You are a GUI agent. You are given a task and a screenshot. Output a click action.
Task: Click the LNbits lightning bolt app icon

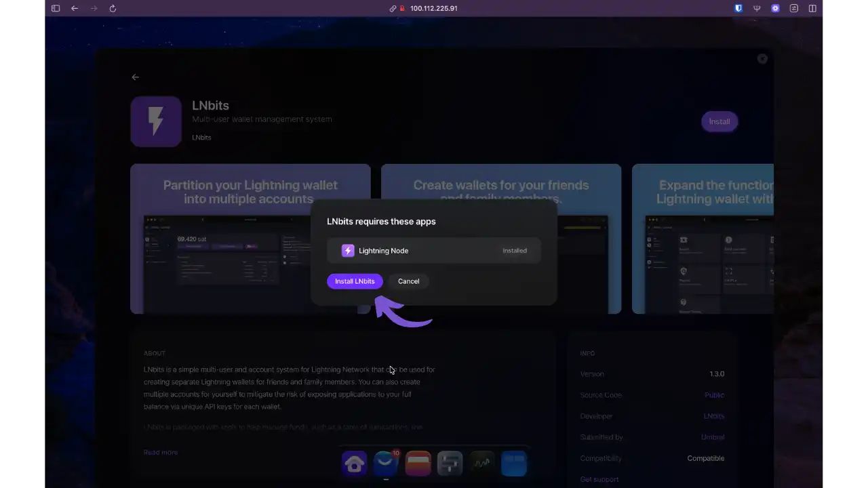(156, 121)
